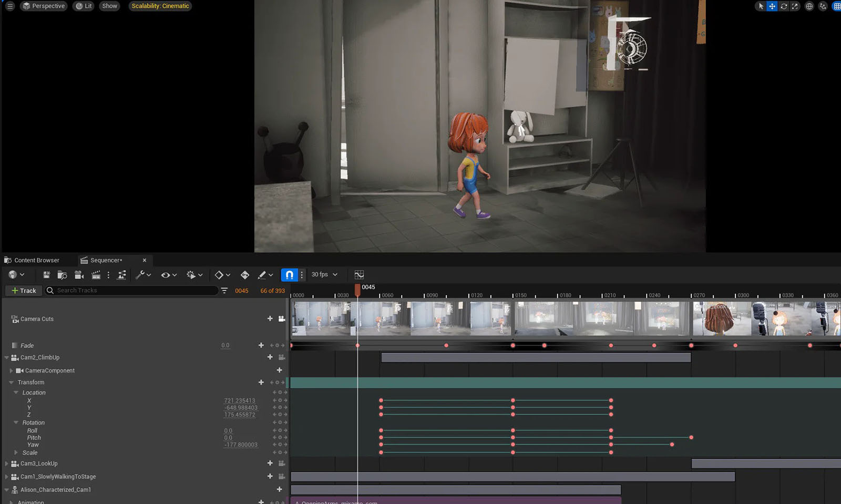841x504 pixels.
Task: Activate the scale transform tool
Action: coord(795,6)
